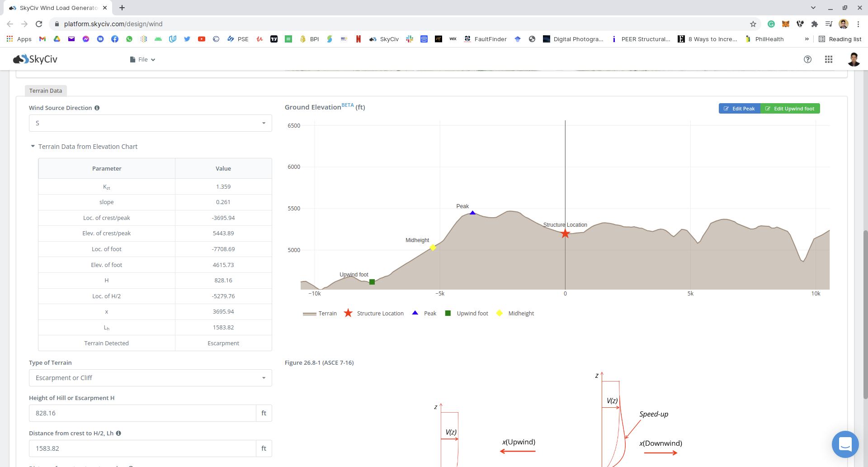
Task: Toggle Terrain series in chart legend
Action: (320, 314)
